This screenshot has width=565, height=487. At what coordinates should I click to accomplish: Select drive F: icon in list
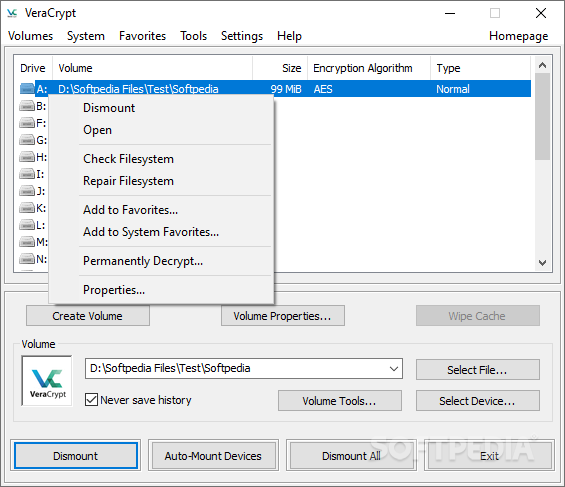tap(27, 123)
